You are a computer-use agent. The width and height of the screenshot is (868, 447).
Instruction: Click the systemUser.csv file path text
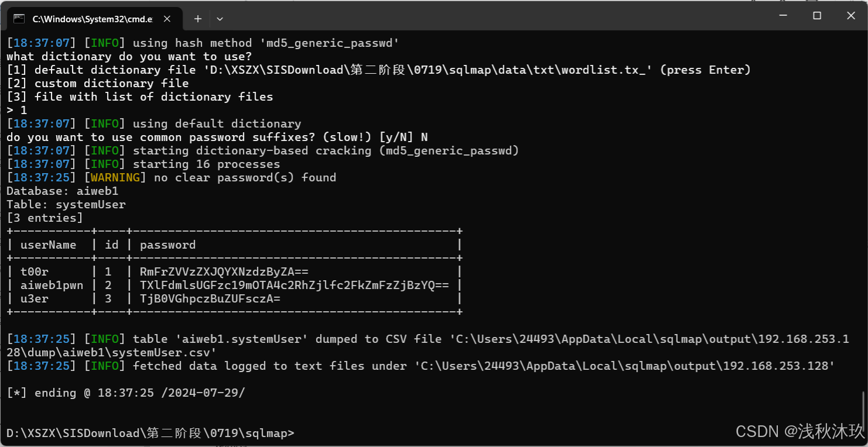coord(427,346)
